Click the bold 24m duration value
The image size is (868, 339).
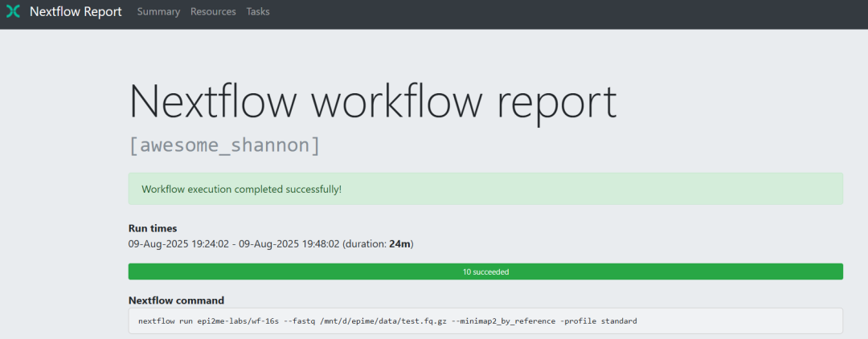click(400, 243)
